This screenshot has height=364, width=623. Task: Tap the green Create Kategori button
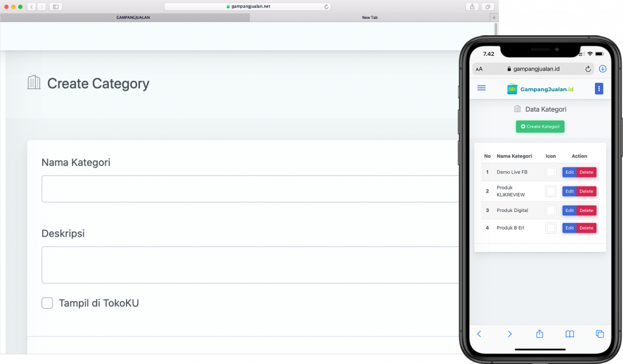coord(540,126)
